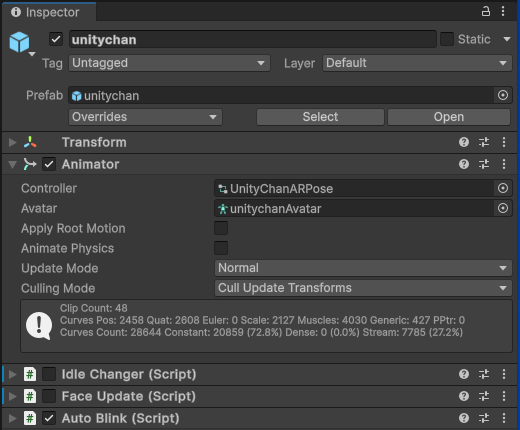Enable the Idle Changer script checkbox

49,374
